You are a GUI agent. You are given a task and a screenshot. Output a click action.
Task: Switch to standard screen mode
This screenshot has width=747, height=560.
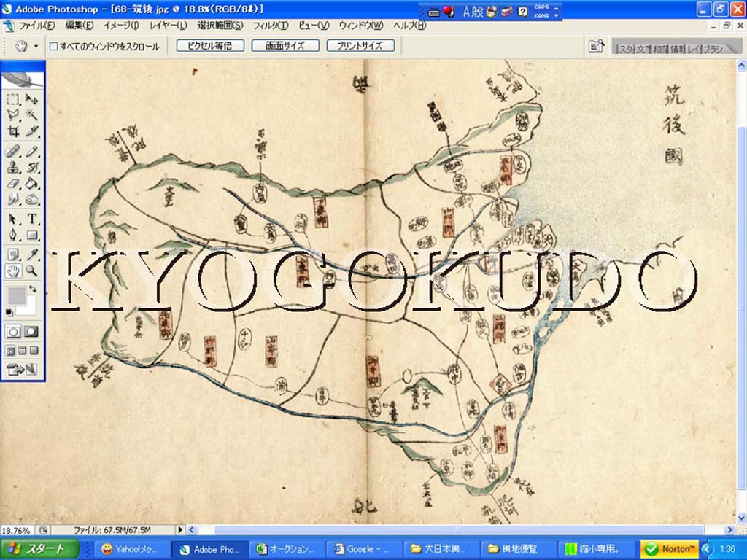[10, 351]
